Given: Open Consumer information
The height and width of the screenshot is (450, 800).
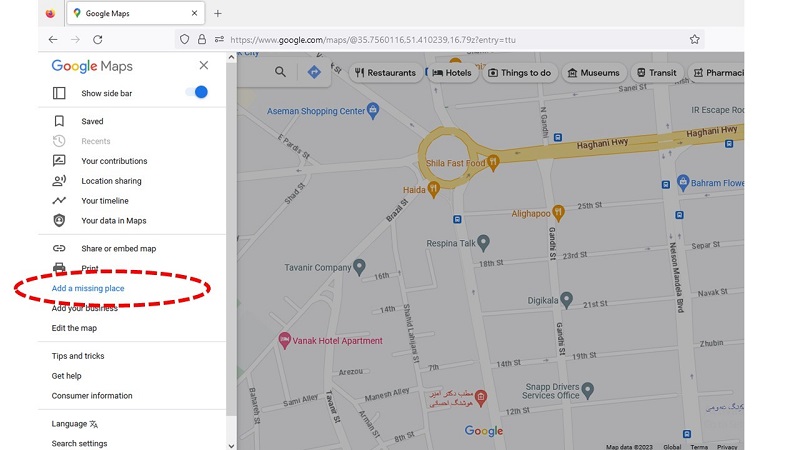Looking at the screenshot, I should pos(92,396).
